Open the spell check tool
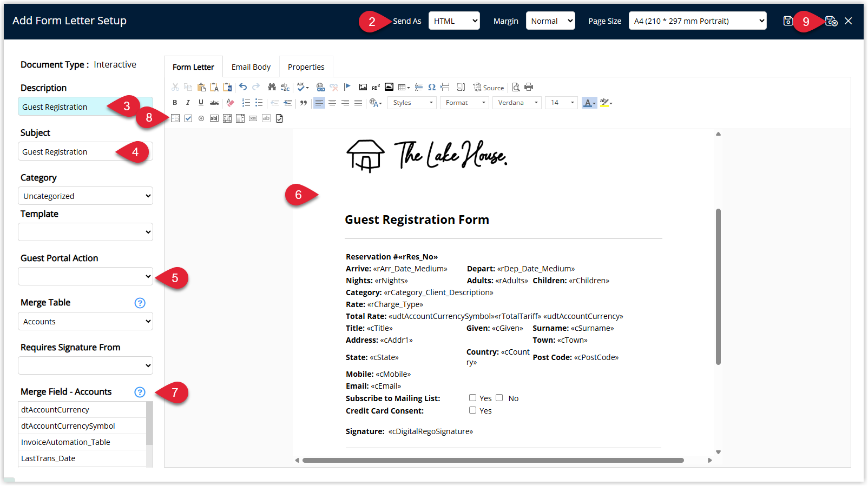 (x=303, y=87)
